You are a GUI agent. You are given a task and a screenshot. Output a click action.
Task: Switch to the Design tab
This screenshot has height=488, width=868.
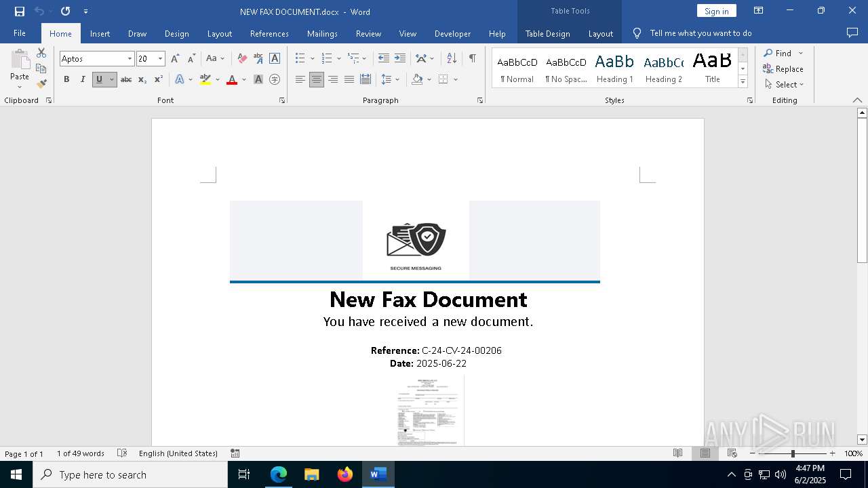(177, 33)
